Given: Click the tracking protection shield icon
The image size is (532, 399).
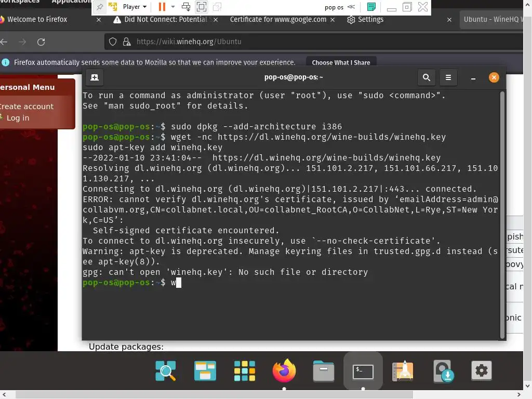Looking at the screenshot, I should click(x=113, y=42).
